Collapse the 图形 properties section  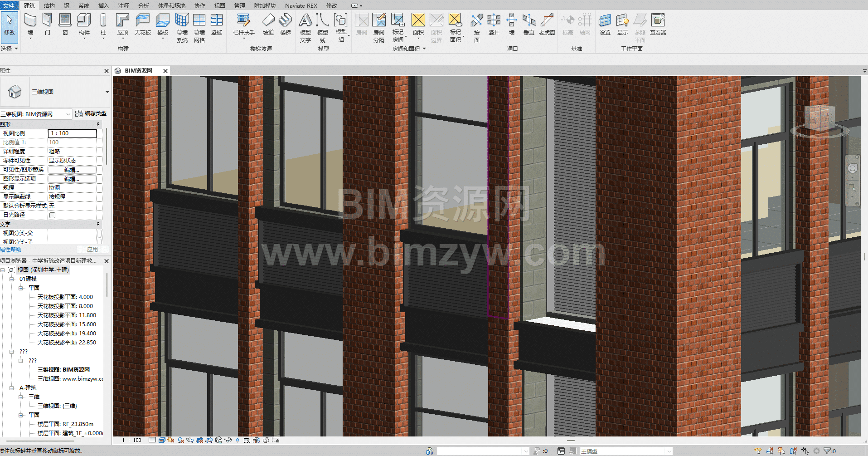point(98,124)
